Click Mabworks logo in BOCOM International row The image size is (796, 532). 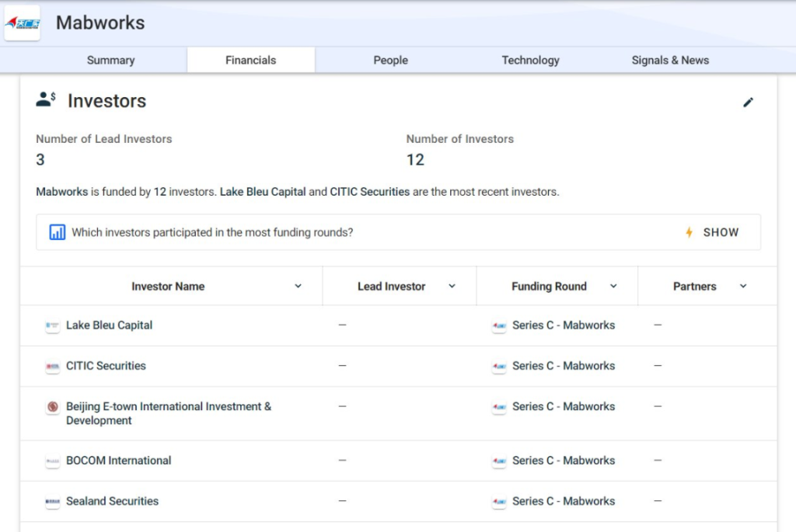point(499,461)
